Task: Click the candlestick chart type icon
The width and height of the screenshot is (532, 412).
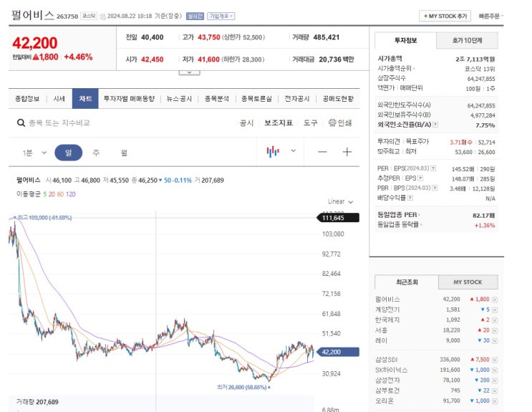Action: pos(273,152)
